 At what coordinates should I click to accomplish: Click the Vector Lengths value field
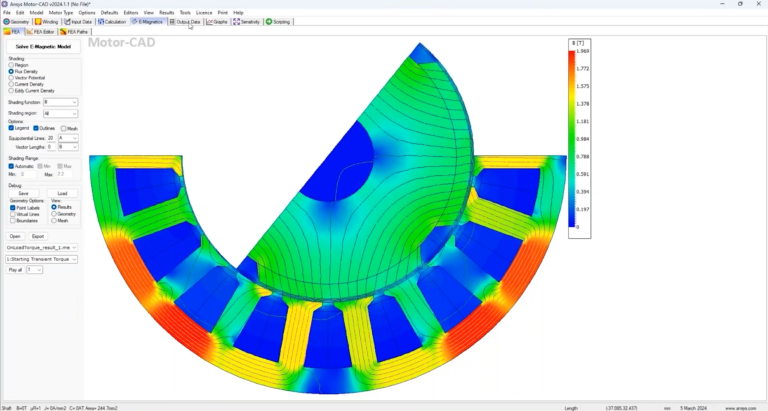pyautogui.click(x=51, y=147)
